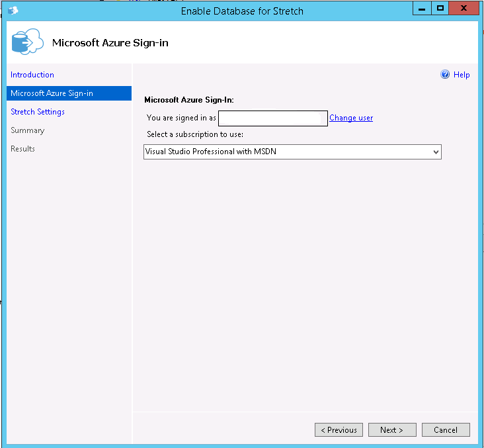
Task: Cancel the stretch wizard
Action: coord(446,430)
